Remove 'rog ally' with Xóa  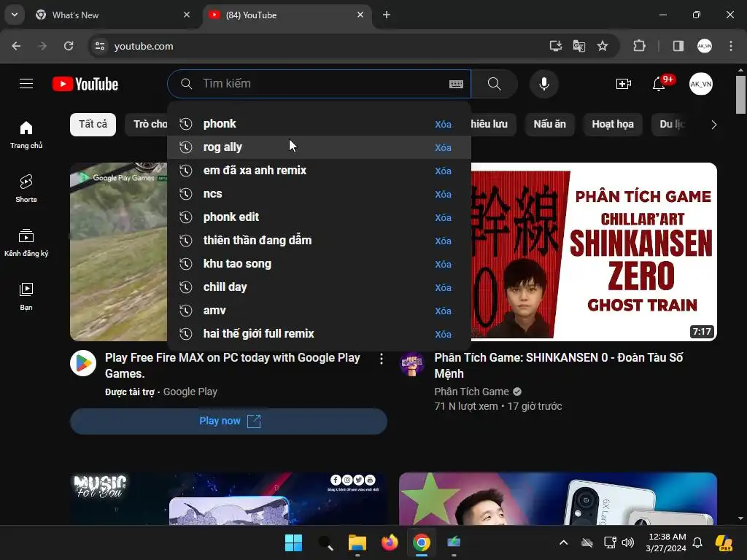pyautogui.click(x=443, y=147)
